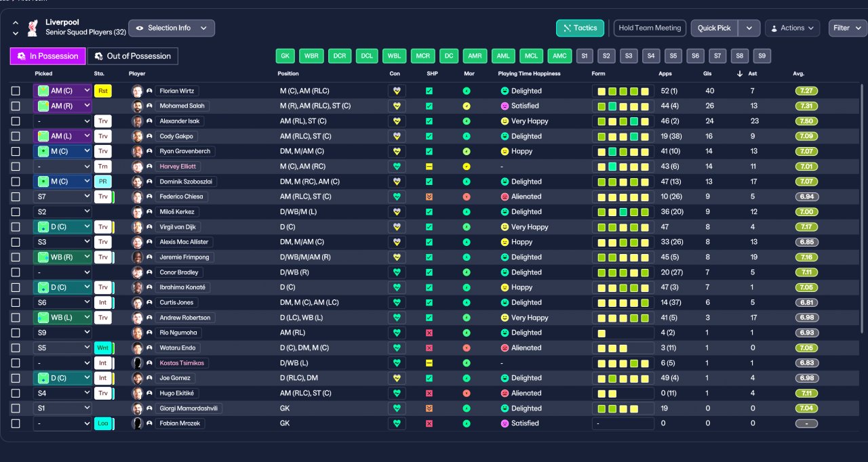Click the Wnt status badge for Wataru Endo
The height and width of the screenshot is (462, 868).
pos(103,348)
